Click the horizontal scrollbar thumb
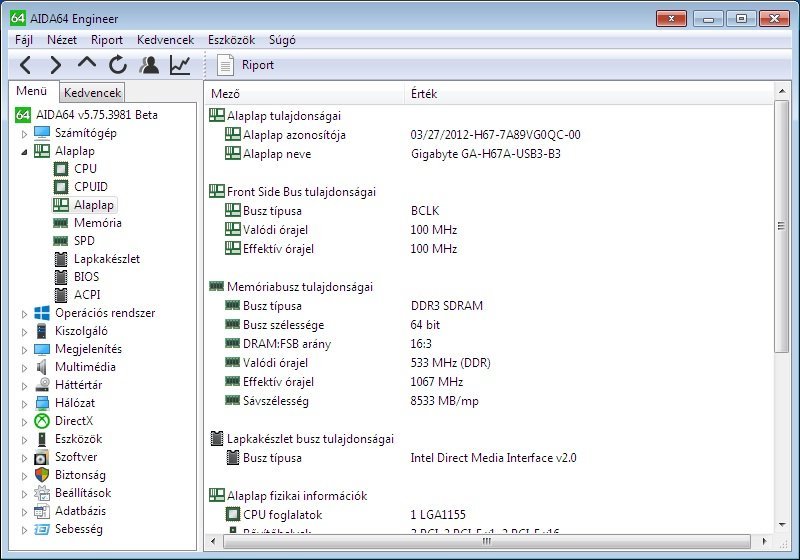 pyautogui.click(x=486, y=541)
